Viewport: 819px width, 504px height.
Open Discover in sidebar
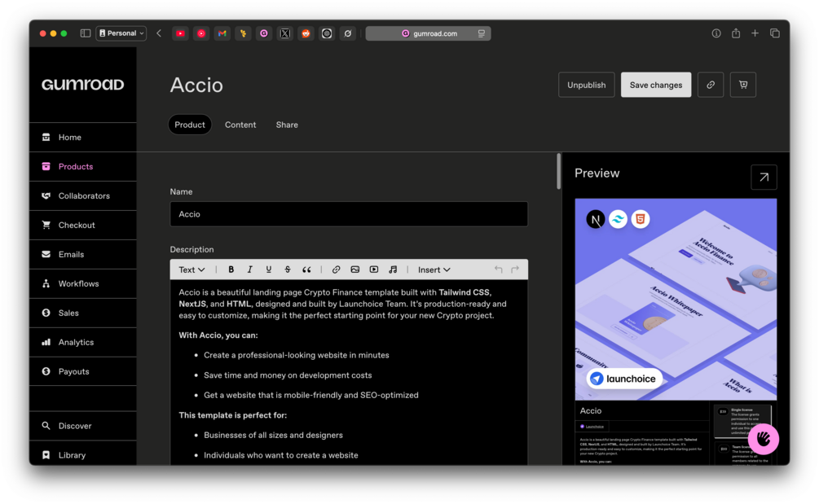[x=83, y=426]
